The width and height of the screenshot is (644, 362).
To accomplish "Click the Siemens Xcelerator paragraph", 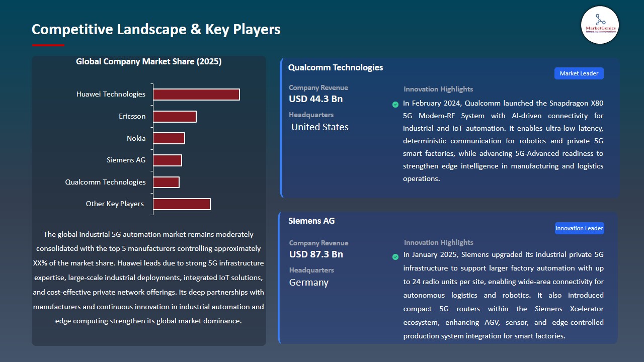I will [503, 295].
